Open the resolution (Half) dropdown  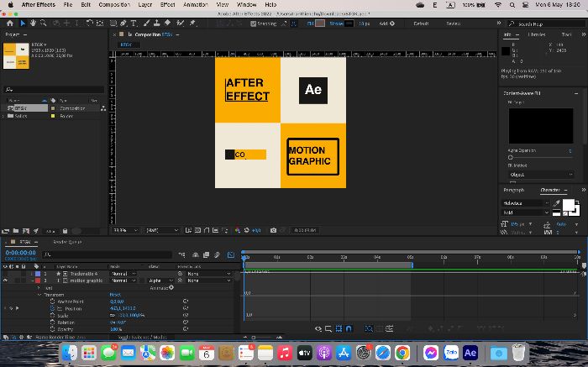(162, 230)
